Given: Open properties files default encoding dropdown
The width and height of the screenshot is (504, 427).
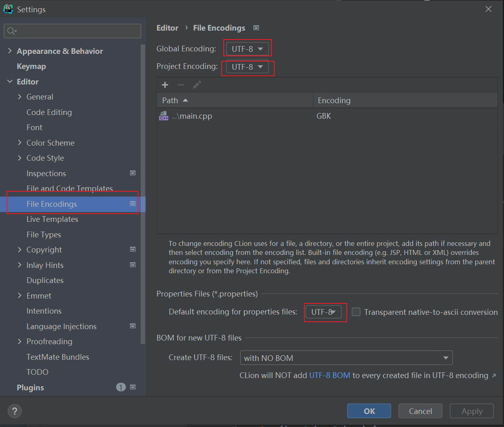Looking at the screenshot, I should (324, 312).
